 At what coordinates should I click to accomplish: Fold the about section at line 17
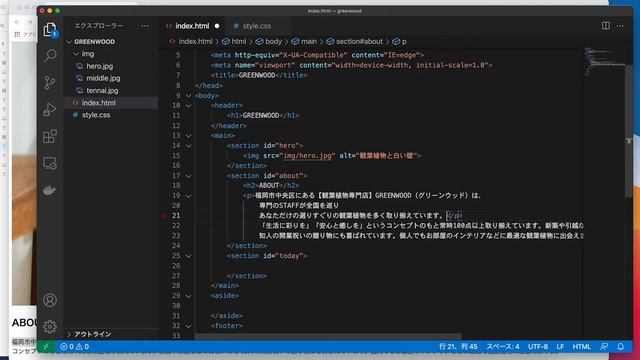(x=189, y=176)
